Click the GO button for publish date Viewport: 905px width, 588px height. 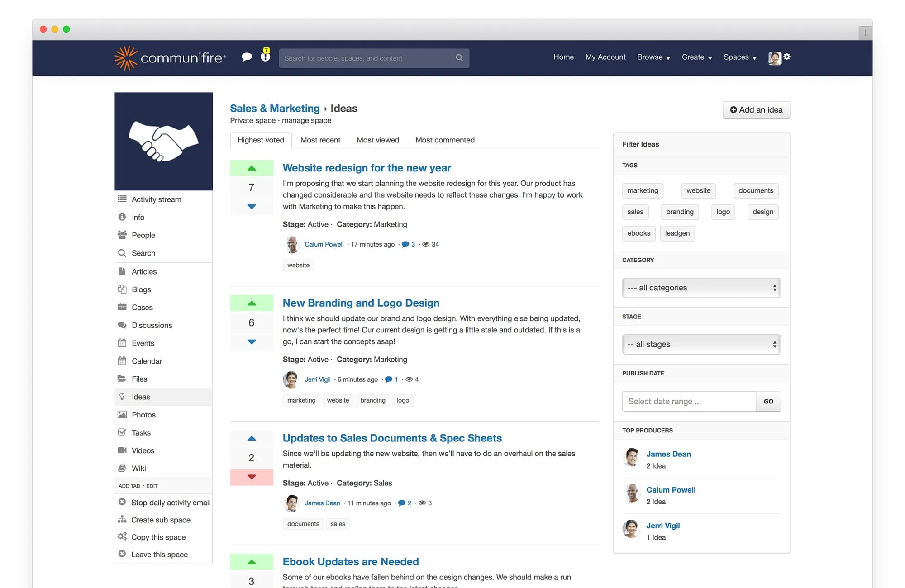[768, 401]
